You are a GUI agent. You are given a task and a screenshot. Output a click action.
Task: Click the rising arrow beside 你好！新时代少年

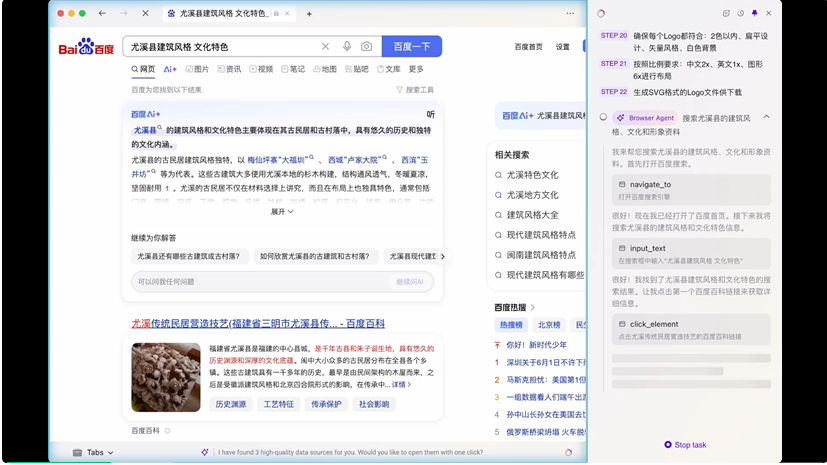[x=497, y=345]
